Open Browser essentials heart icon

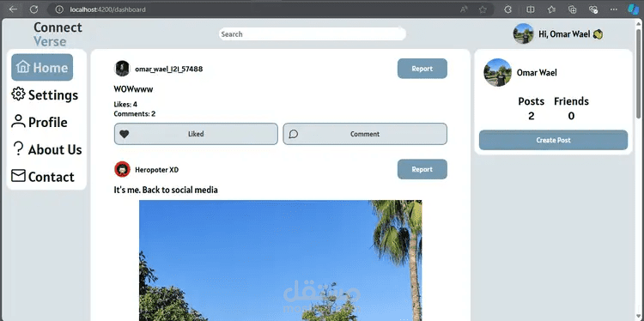[593, 9]
